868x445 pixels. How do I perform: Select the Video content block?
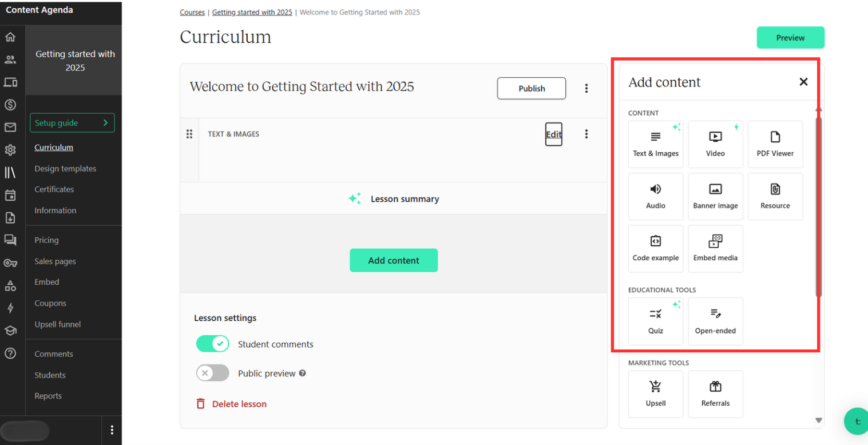pos(715,144)
